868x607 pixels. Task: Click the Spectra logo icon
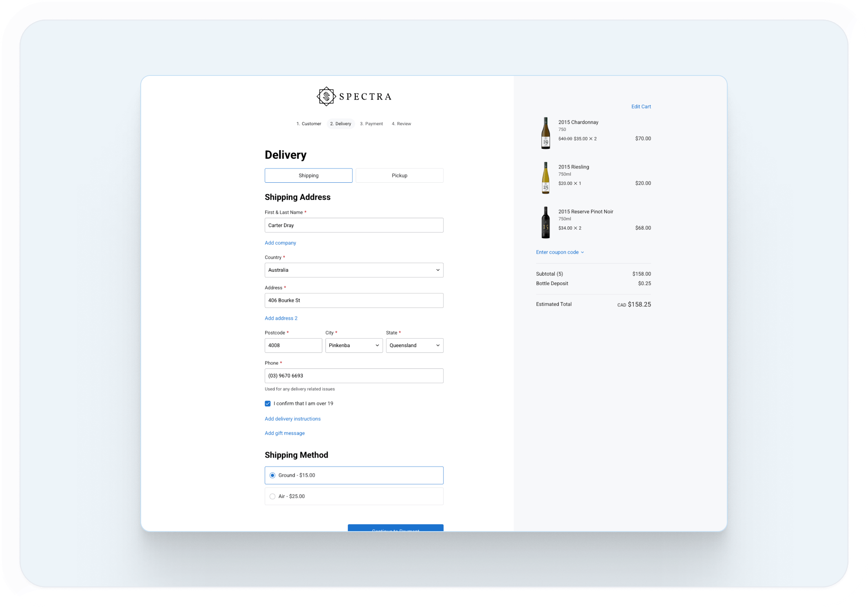[x=326, y=97]
